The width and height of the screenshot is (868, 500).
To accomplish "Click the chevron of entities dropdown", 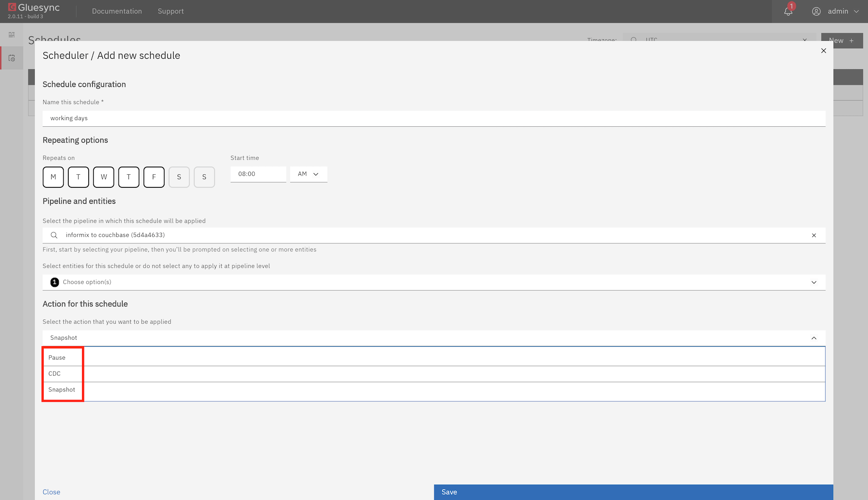I will tap(814, 282).
